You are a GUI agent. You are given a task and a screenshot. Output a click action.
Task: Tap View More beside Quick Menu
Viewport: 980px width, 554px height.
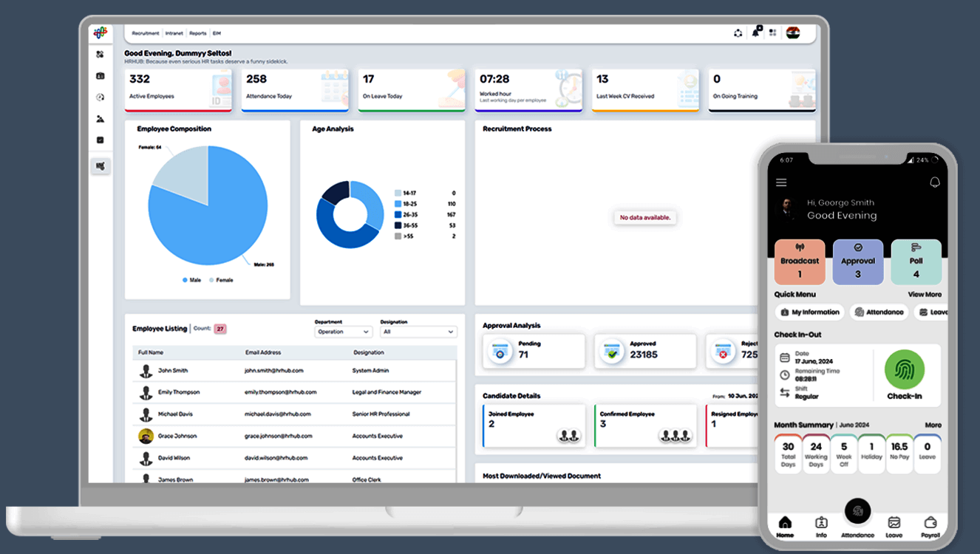[925, 294]
